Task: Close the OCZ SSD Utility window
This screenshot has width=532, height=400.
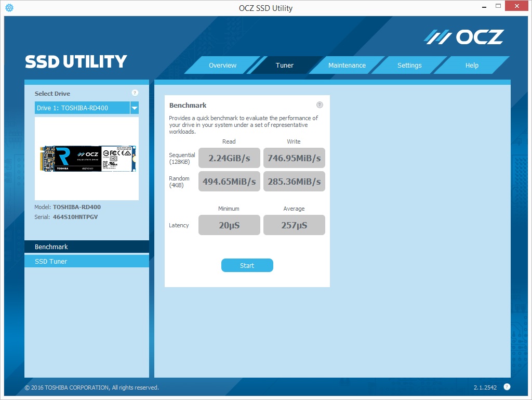Action: (x=517, y=6)
